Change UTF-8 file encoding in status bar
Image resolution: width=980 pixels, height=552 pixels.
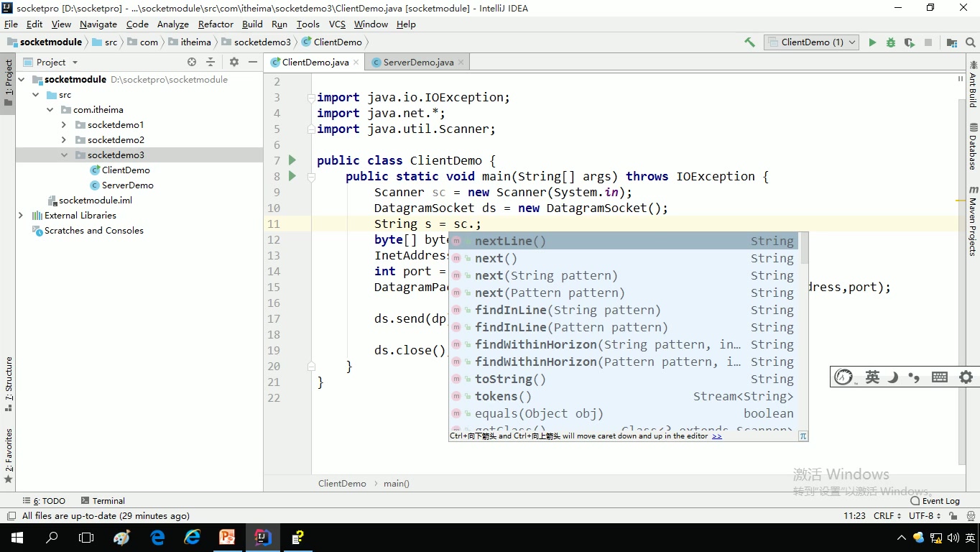(x=925, y=516)
